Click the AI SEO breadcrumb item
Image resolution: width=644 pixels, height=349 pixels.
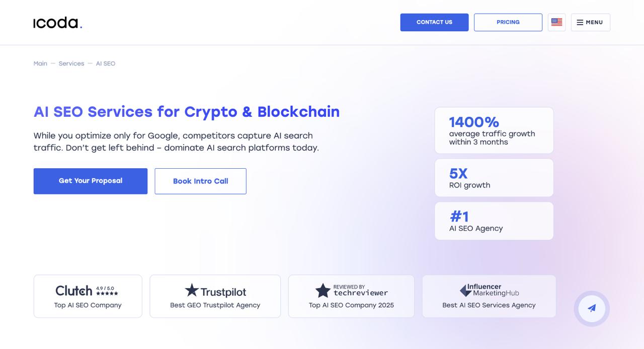(x=105, y=63)
